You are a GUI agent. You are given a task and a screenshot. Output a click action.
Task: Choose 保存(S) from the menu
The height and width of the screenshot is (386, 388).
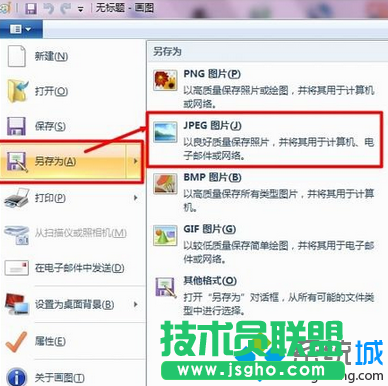(x=50, y=126)
